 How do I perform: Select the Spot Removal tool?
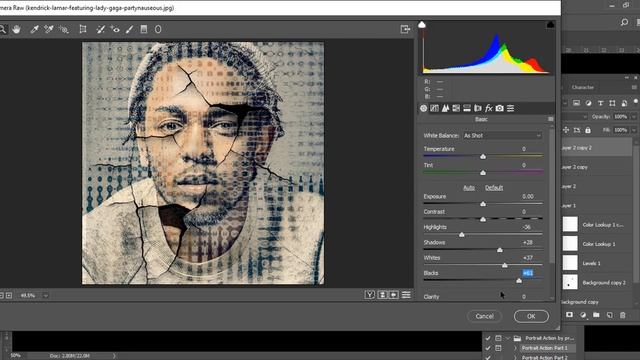[100, 29]
